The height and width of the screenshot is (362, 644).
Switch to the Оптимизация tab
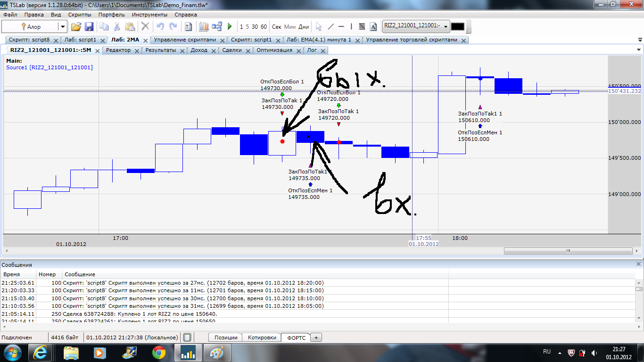point(274,50)
